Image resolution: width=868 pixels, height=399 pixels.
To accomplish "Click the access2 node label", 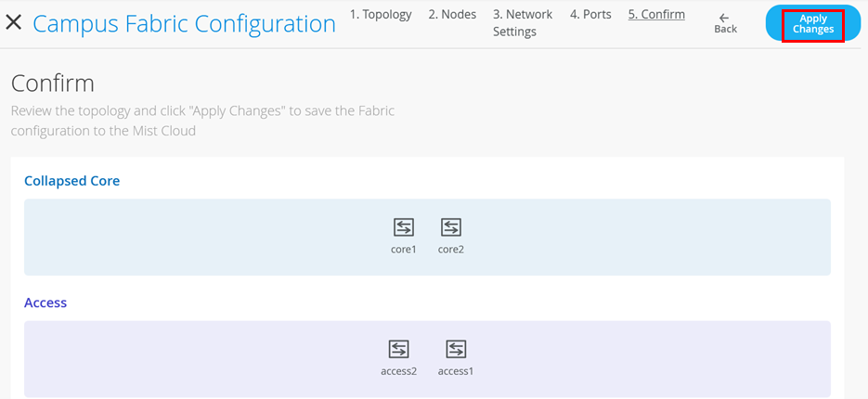I will (x=398, y=371).
